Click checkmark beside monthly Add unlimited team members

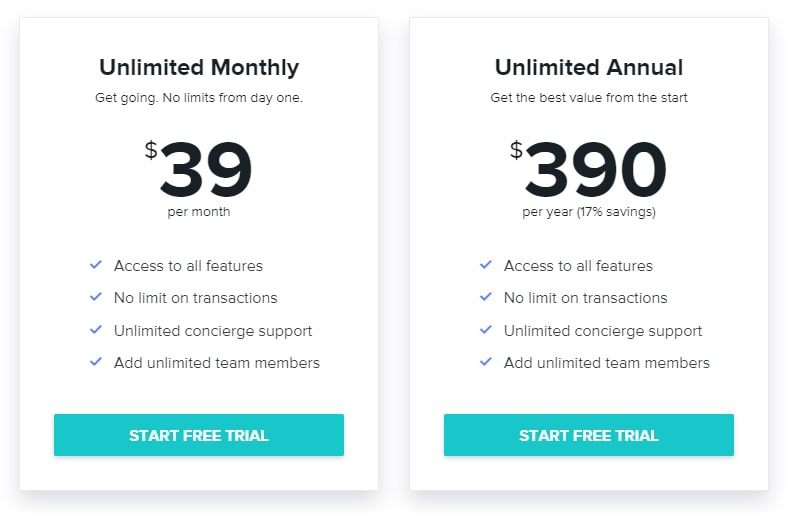point(96,362)
